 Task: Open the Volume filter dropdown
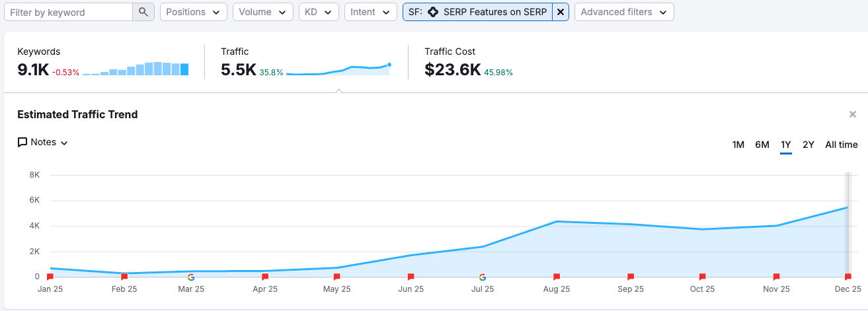click(262, 12)
